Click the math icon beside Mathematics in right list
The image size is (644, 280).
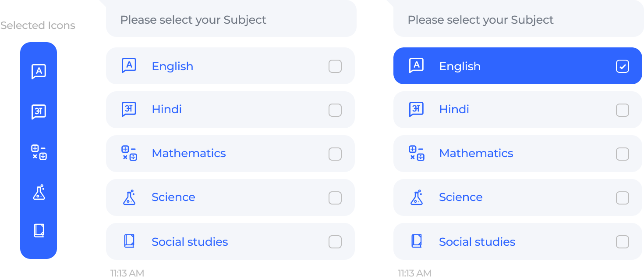pyautogui.click(x=416, y=153)
